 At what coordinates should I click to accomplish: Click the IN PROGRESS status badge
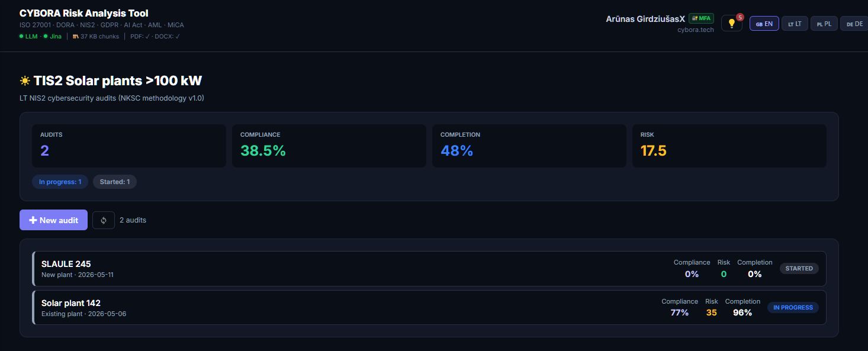tap(793, 308)
